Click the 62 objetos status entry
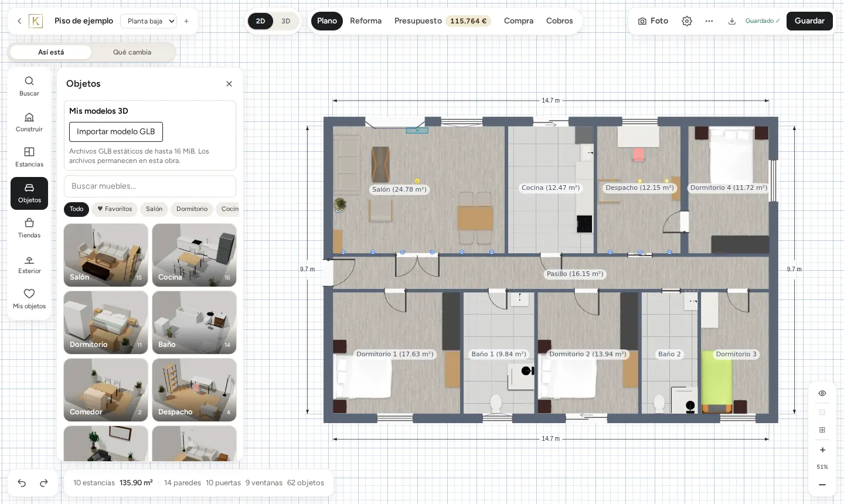Viewport: 844px width, 504px height. click(x=305, y=483)
